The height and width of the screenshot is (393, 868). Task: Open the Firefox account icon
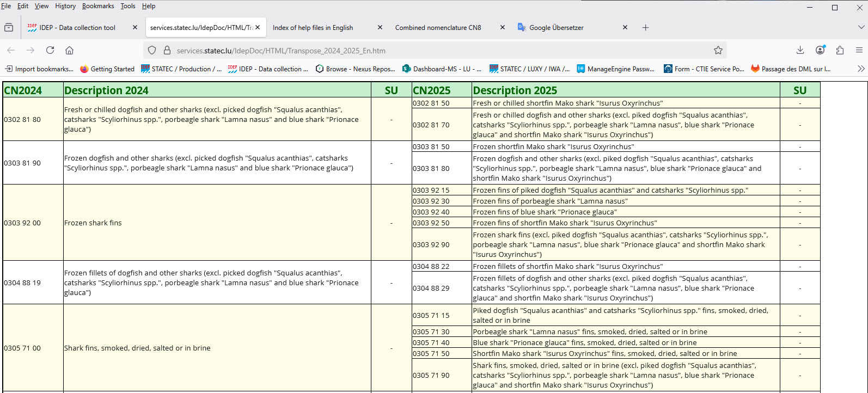[x=820, y=50]
